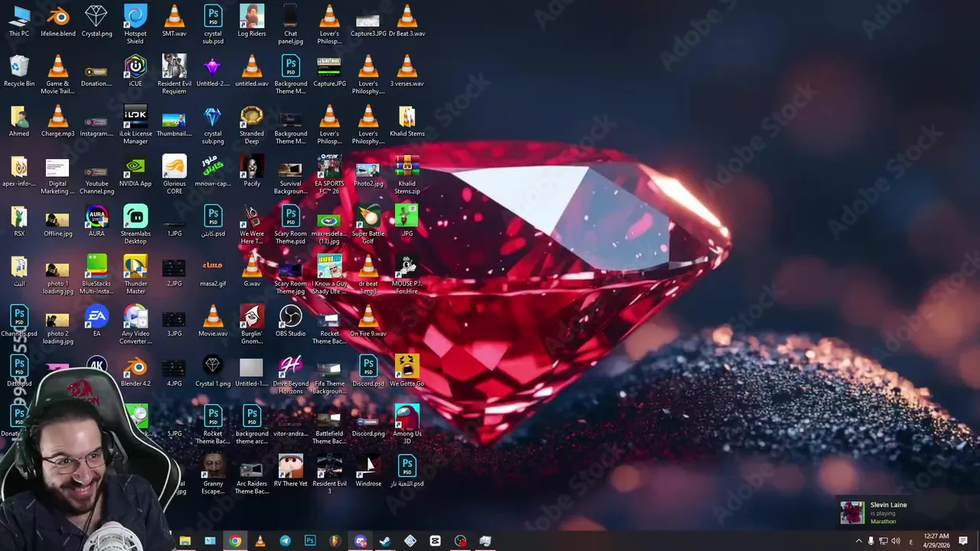Select the lifeline.blend file icon
The width and height of the screenshot is (980, 551).
click(x=58, y=21)
